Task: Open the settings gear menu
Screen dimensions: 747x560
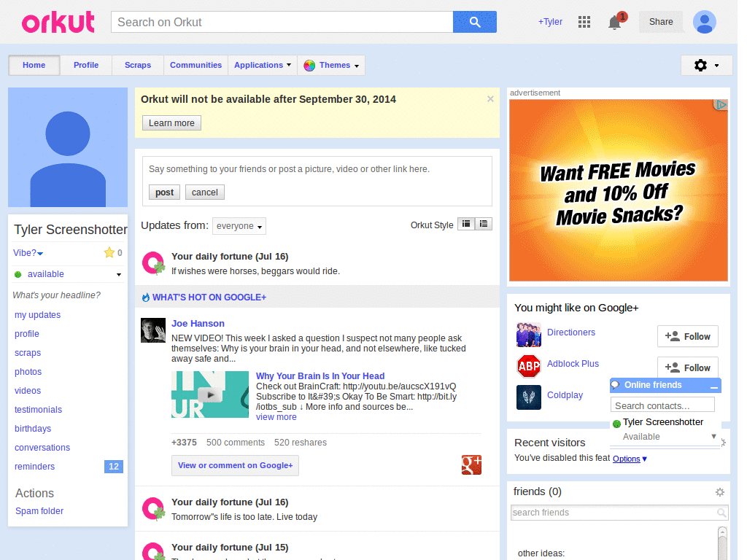Action: pyautogui.click(x=706, y=65)
